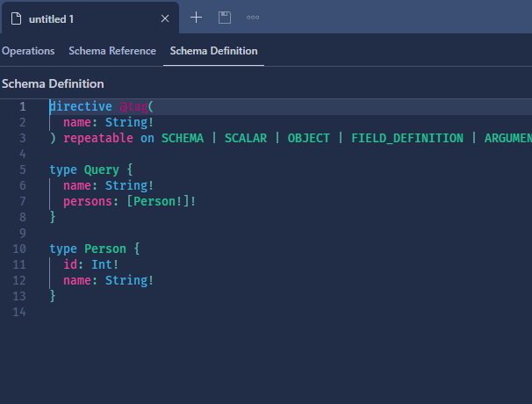The width and height of the screenshot is (532, 404).
Task: Open the three-dots more options menu
Action: coord(253,18)
